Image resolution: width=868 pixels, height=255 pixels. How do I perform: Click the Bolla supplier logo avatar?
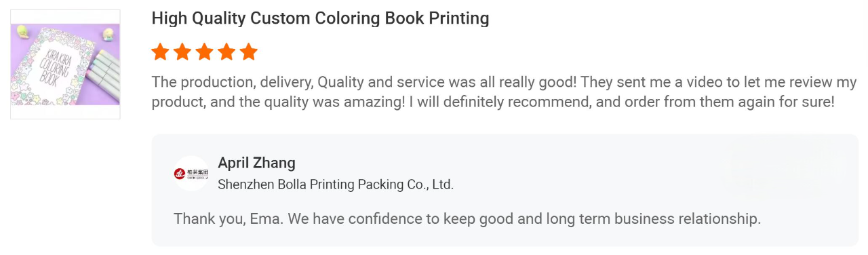click(x=191, y=174)
